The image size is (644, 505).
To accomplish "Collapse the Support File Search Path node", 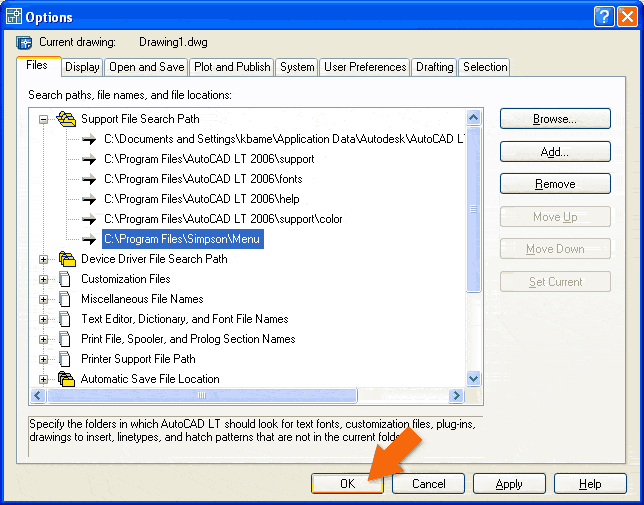I will click(x=43, y=119).
